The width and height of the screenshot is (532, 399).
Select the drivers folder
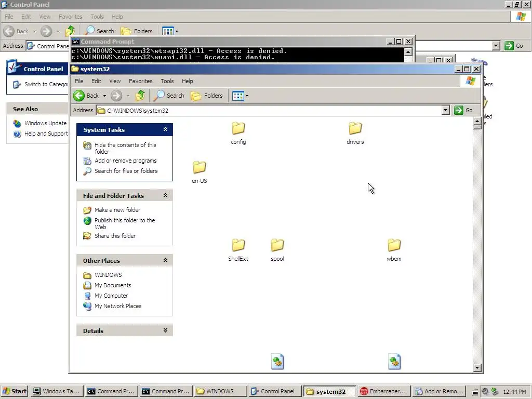pyautogui.click(x=355, y=134)
